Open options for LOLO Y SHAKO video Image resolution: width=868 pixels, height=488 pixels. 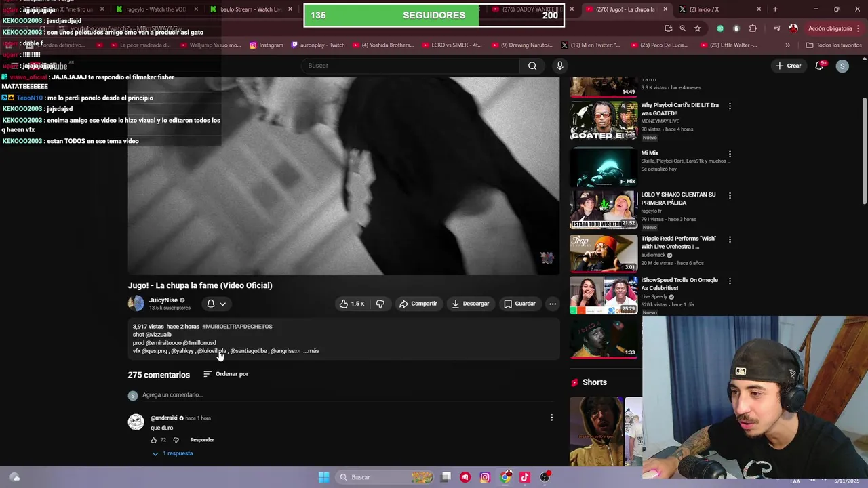[x=730, y=195]
